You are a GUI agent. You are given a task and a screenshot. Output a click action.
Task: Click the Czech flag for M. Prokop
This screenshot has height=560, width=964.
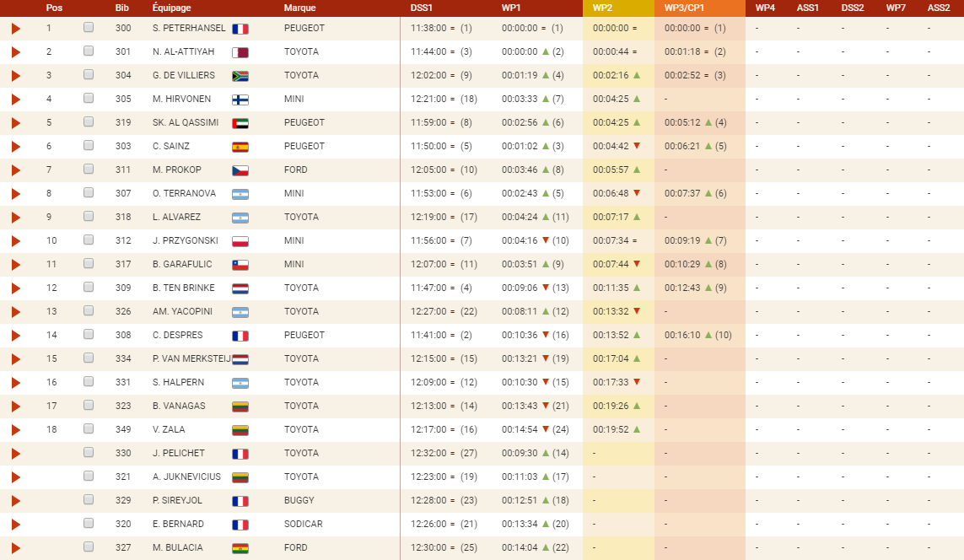pos(240,171)
